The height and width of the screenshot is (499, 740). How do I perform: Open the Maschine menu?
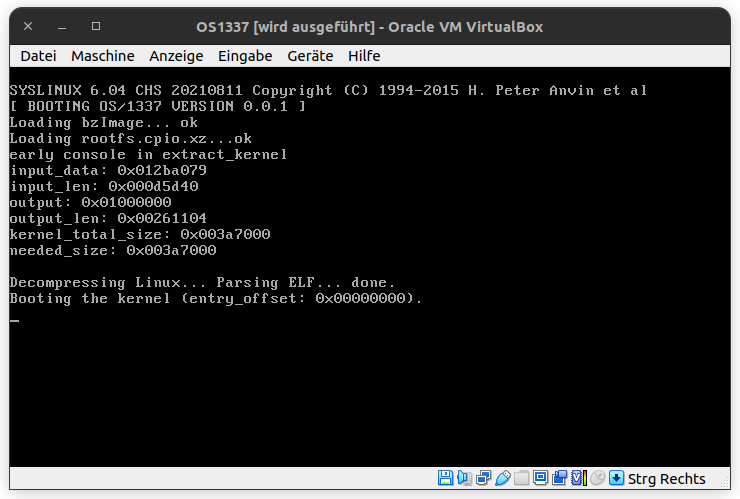click(102, 56)
